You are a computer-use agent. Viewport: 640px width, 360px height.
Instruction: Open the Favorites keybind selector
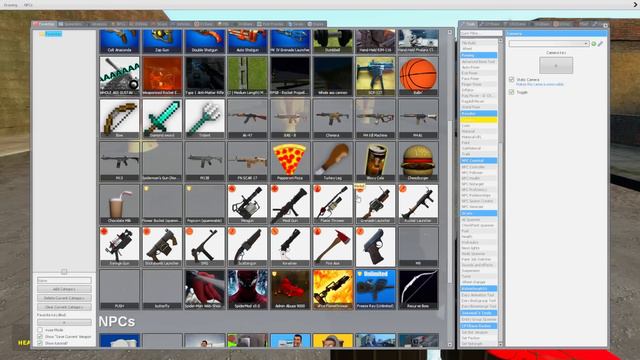click(x=64, y=322)
